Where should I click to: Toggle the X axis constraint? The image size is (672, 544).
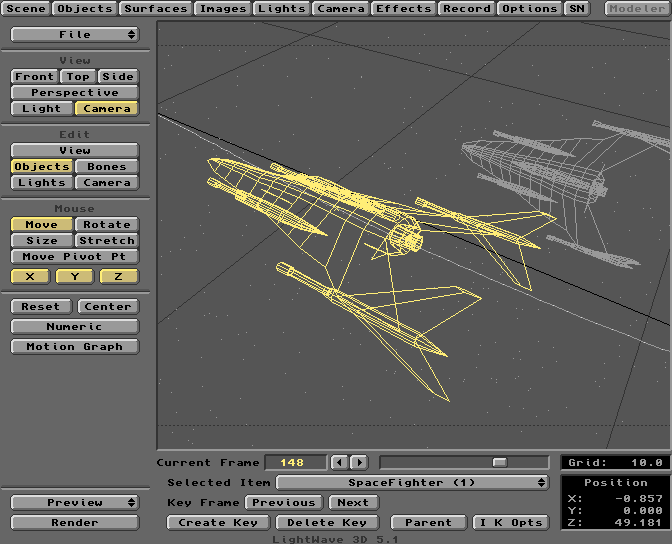(30, 276)
